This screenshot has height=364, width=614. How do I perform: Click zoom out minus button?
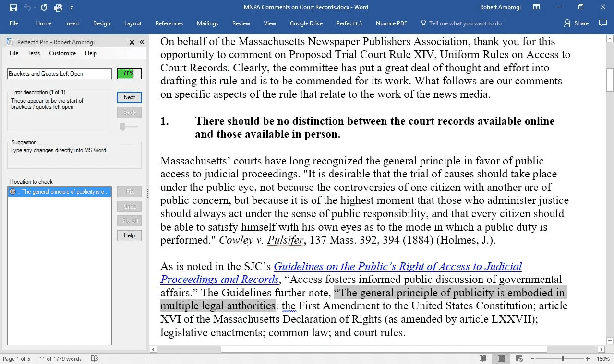532,359
